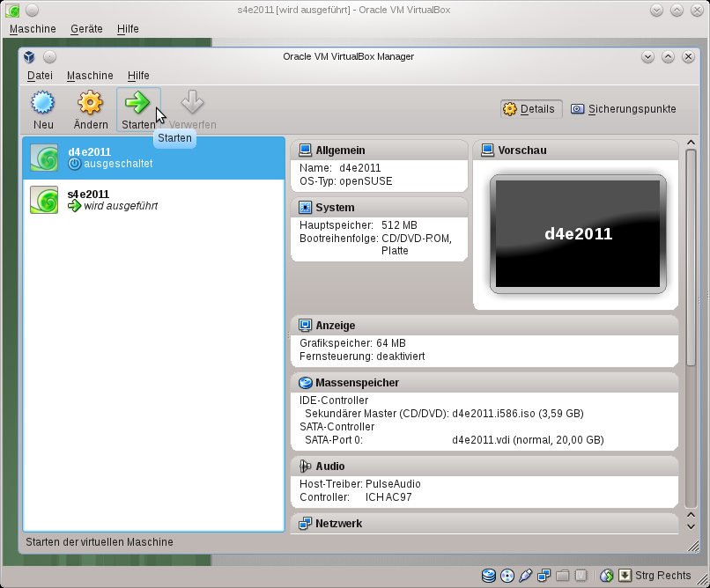The height and width of the screenshot is (588, 710).
Task: Click the mouse integration status icon
Action: tap(607, 576)
